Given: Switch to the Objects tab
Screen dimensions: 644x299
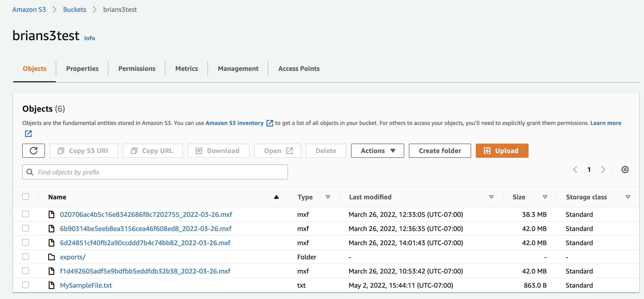Looking at the screenshot, I should click(34, 68).
